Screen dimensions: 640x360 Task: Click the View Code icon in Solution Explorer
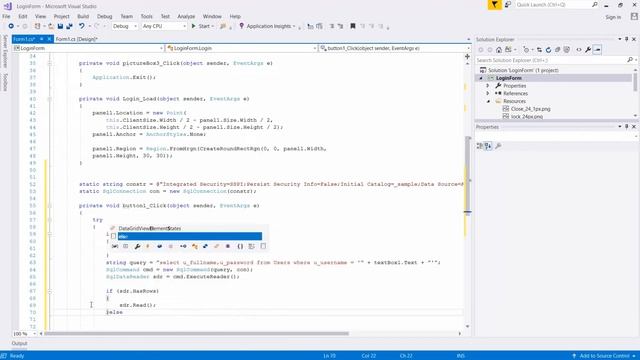tap(579, 50)
